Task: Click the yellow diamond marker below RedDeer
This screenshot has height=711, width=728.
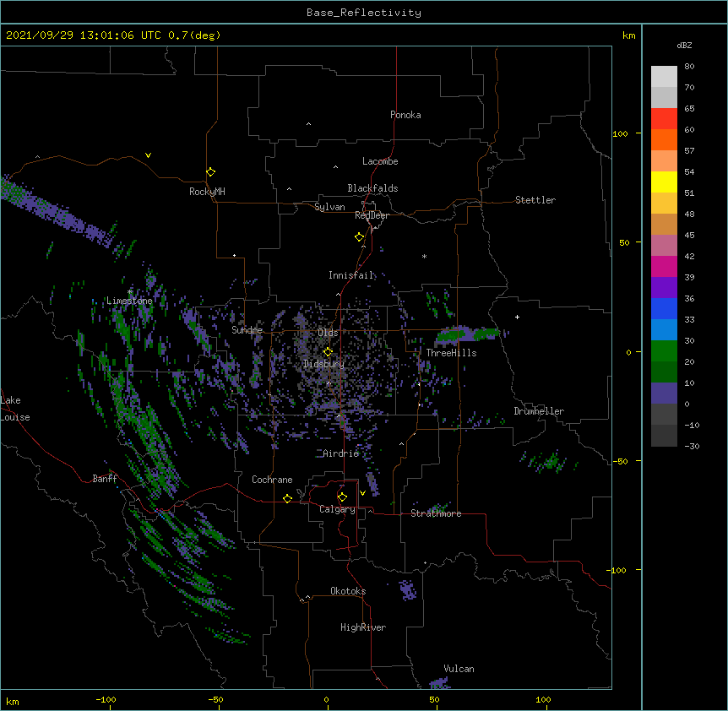Action: tap(360, 236)
